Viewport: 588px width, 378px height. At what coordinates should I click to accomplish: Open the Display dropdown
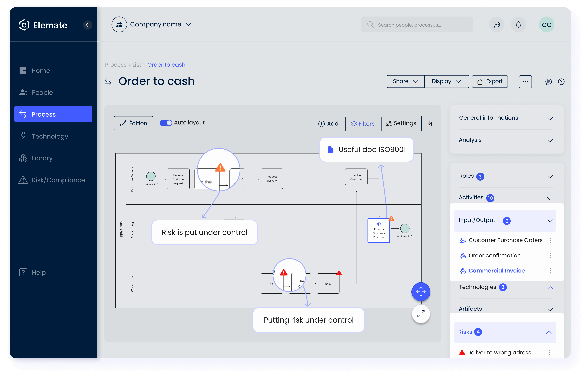pos(446,81)
